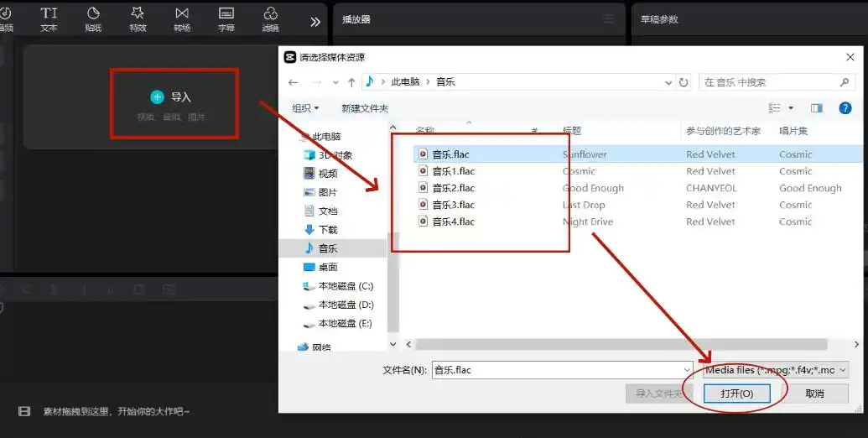The width and height of the screenshot is (868, 438).
Task: Select the file 音乐4.flac
Action: coord(454,222)
